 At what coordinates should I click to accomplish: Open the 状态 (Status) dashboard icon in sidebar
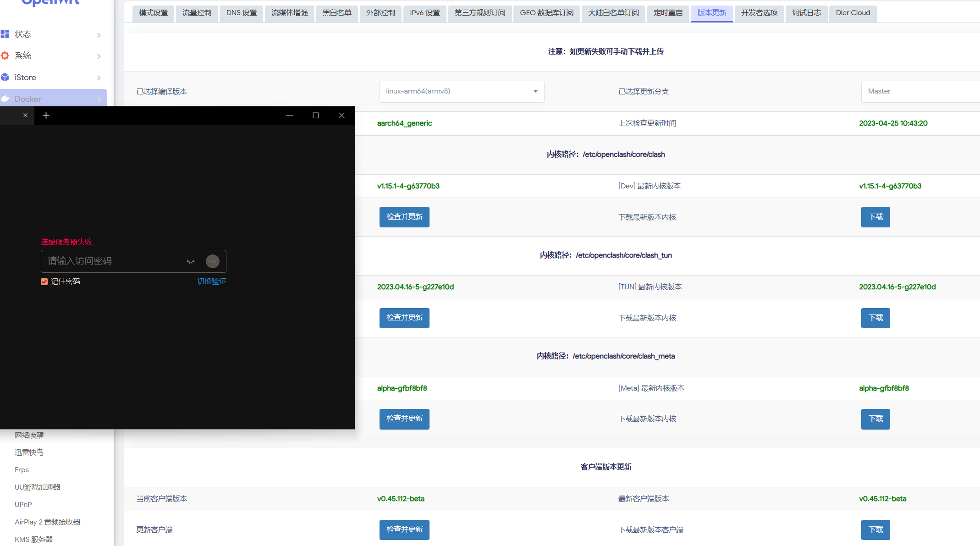click(5, 34)
